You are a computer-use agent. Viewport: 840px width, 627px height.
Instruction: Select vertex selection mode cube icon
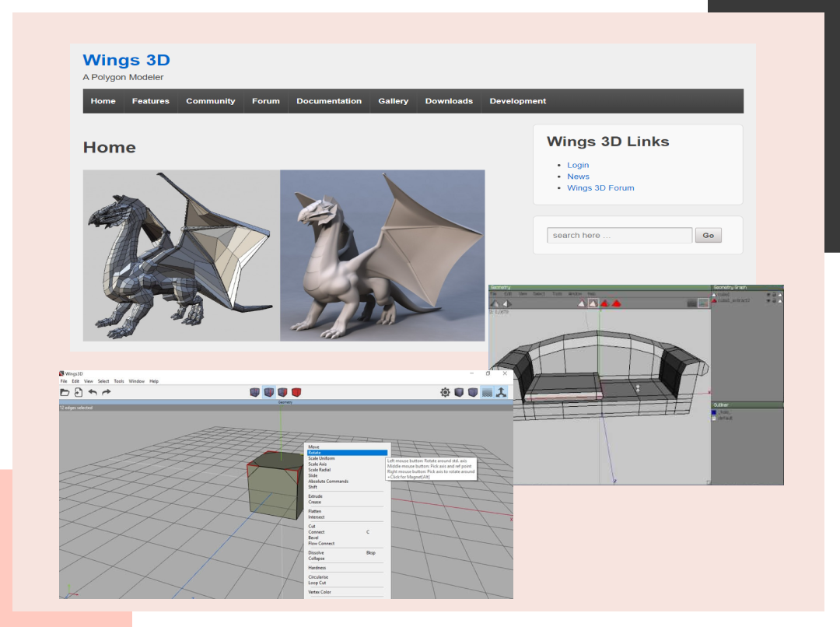tap(254, 392)
